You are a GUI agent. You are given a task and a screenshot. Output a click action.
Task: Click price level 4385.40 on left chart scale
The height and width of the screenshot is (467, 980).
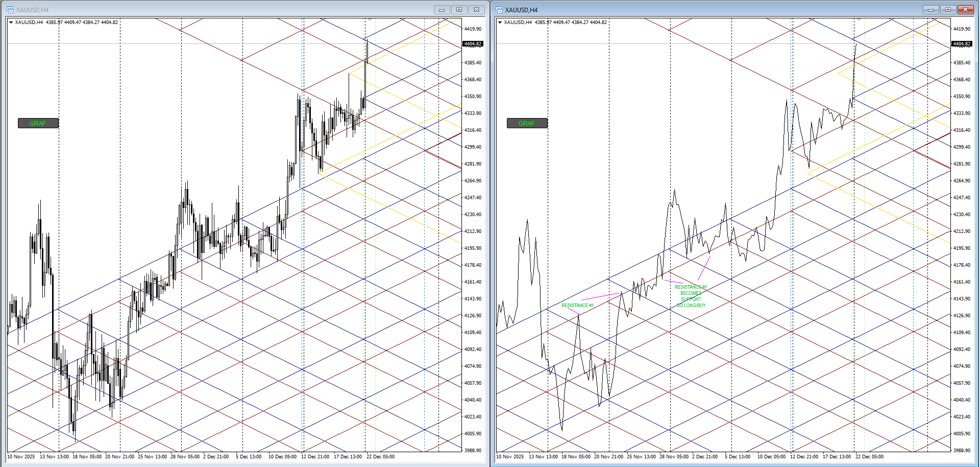pos(473,63)
